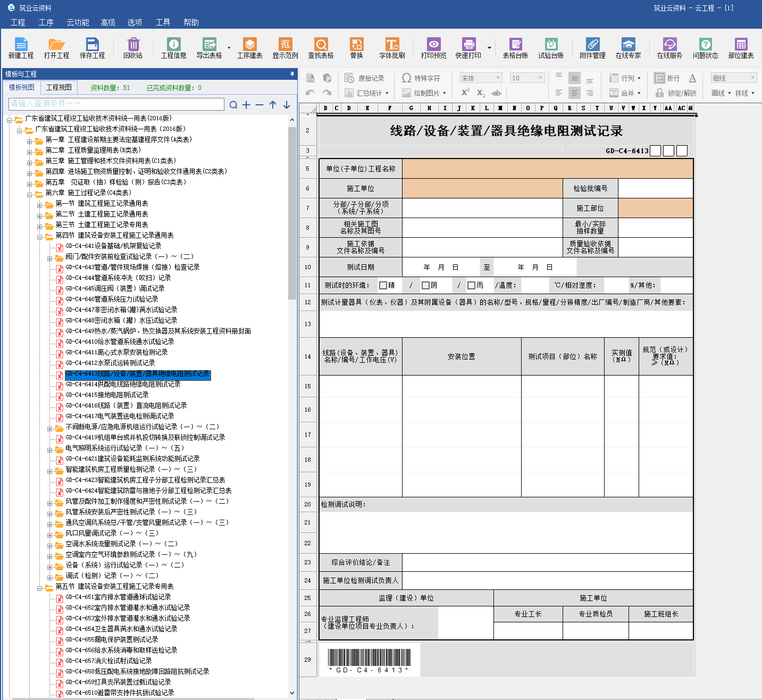
Task: Click the up arrow in template panel
Action: click(x=273, y=105)
